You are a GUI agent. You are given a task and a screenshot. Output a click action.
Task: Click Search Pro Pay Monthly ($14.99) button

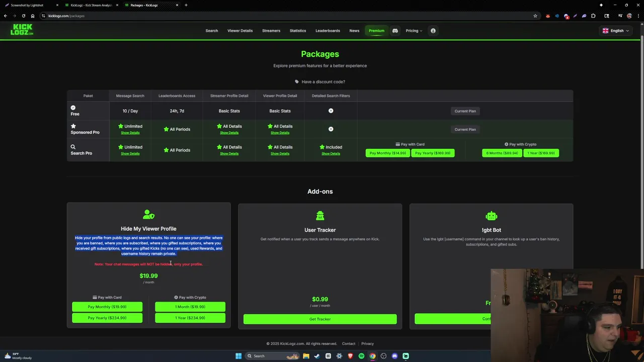coord(387,153)
